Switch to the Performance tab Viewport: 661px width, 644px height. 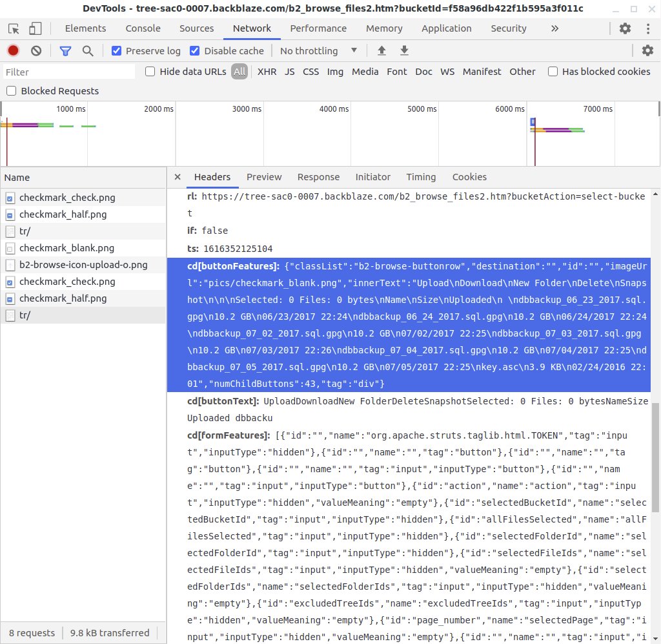(x=318, y=28)
